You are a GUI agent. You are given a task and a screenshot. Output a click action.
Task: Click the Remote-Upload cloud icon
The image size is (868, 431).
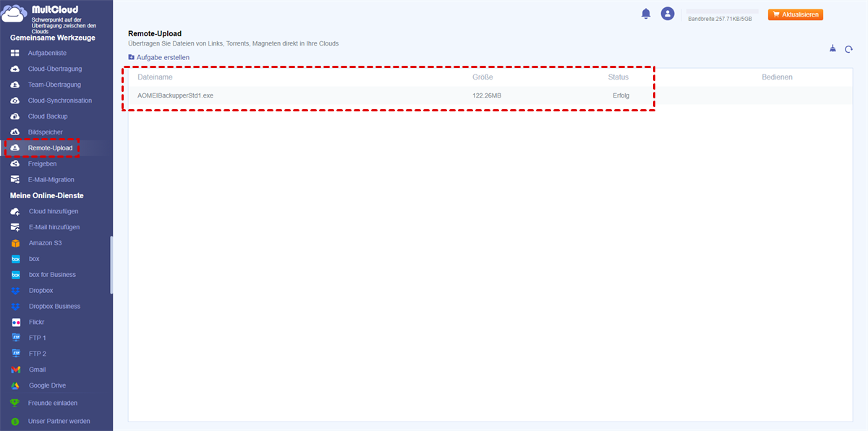coord(15,148)
